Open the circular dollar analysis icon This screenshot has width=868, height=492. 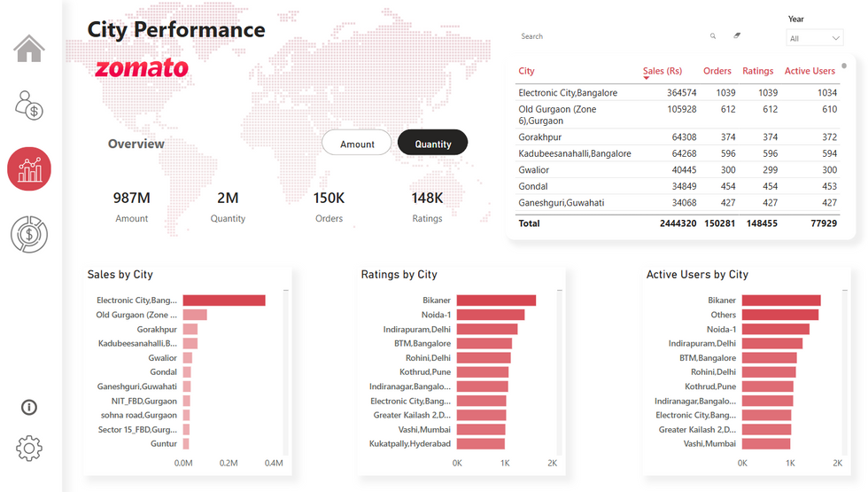pos(28,234)
